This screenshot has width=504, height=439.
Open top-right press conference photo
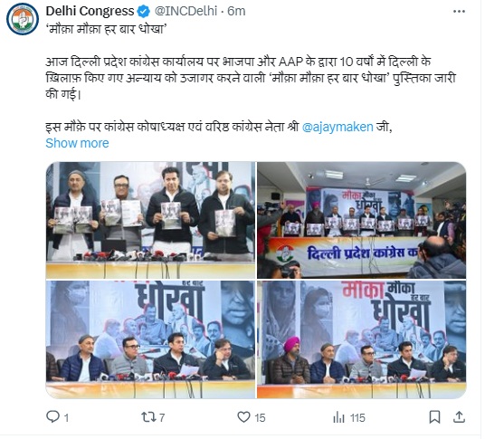362,220
